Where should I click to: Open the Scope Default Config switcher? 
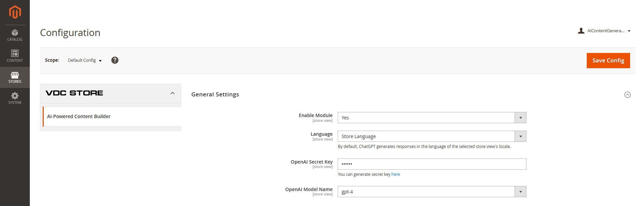click(85, 60)
